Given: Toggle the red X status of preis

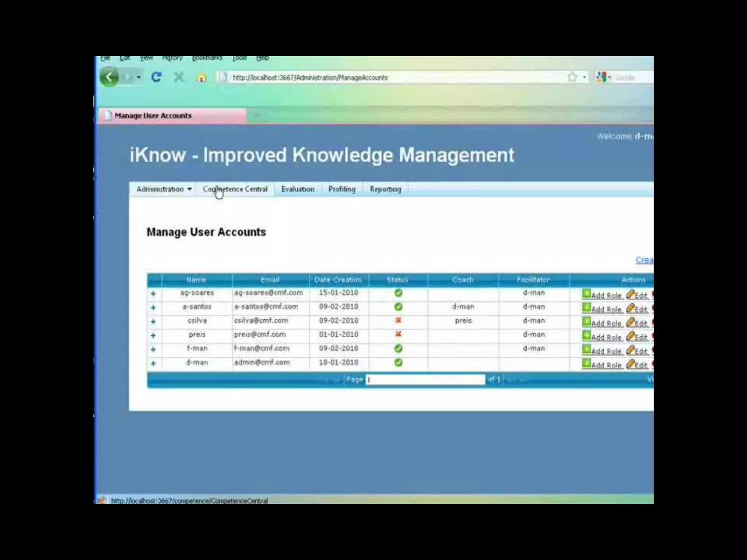Looking at the screenshot, I should [x=398, y=334].
